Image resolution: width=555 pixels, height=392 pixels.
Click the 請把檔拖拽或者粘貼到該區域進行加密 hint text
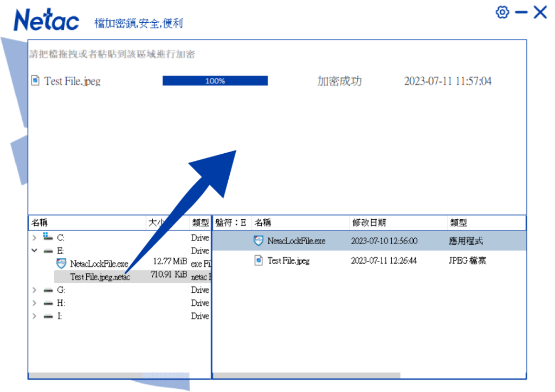pyautogui.click(x=112, y=54)
